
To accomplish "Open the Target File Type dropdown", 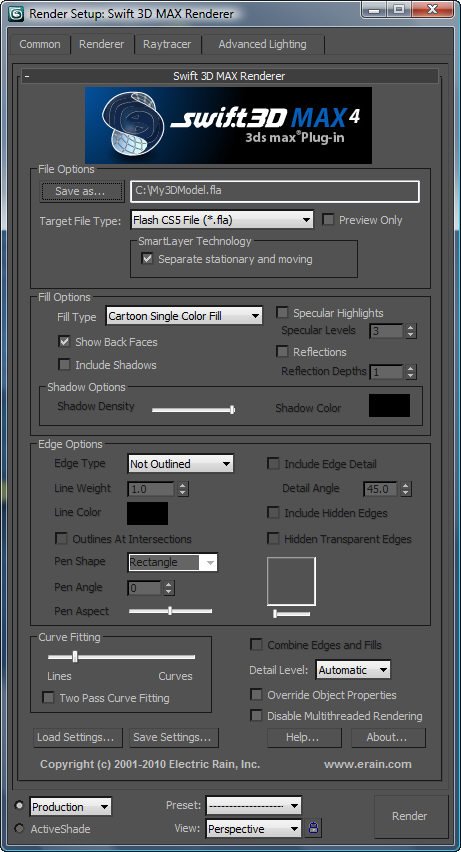I will (222, 220).
